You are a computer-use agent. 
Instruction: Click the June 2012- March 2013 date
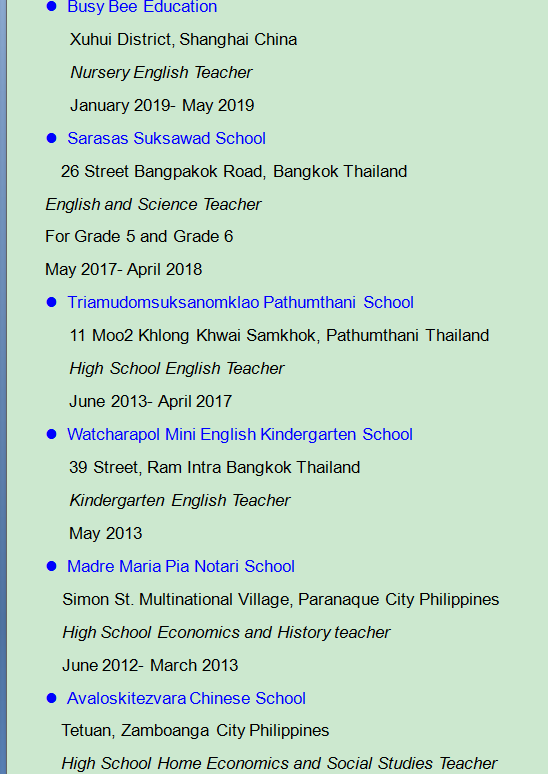click(150, 665)
